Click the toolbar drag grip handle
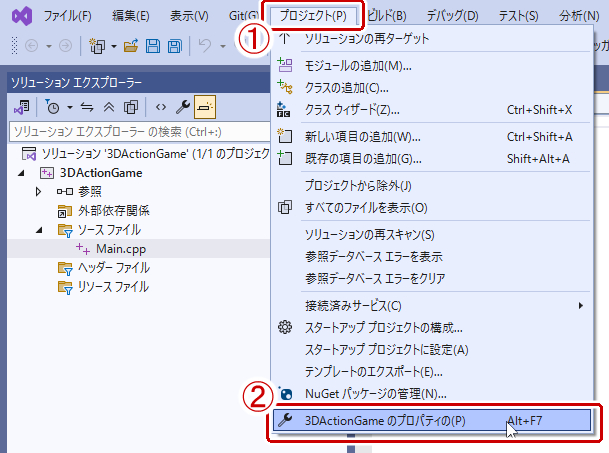The width and height of the screenshot is (609, 453). click(15, 46)
